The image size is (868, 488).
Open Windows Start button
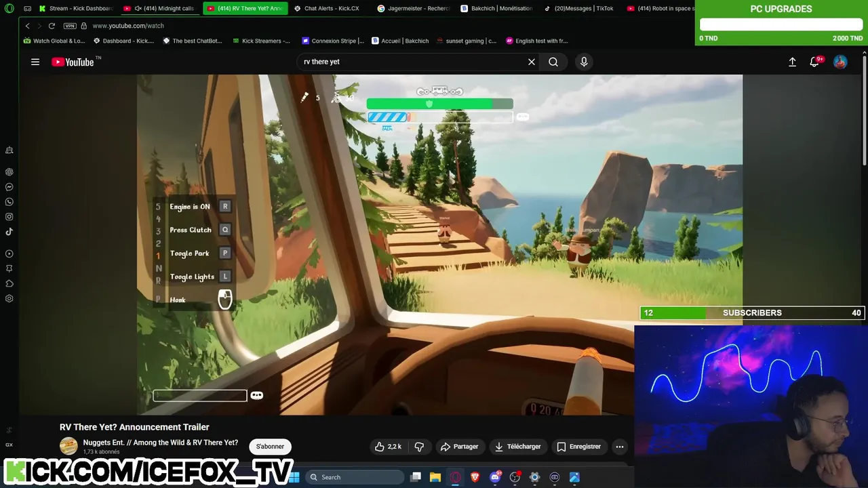[294, 477]
